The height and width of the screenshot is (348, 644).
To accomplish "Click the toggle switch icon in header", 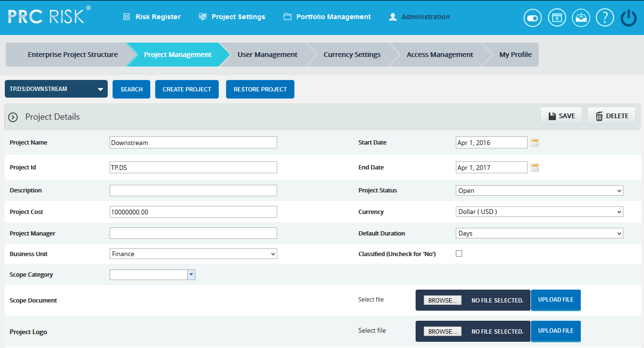I will click(533, 18).
